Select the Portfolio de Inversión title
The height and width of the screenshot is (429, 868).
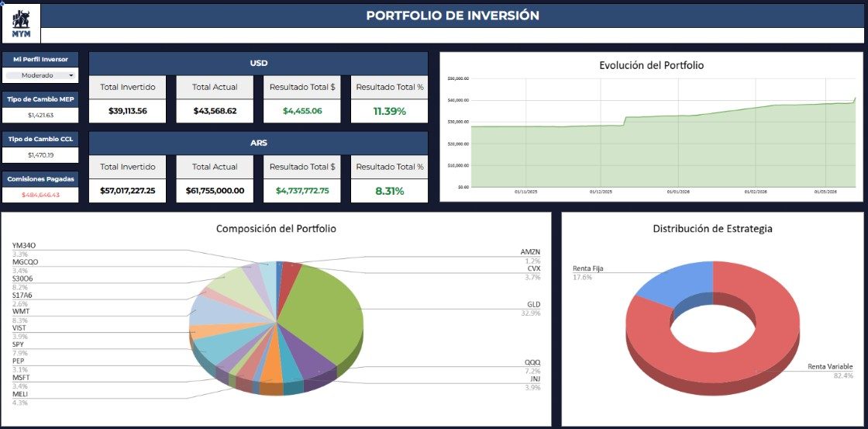click(x=453, y=16)
